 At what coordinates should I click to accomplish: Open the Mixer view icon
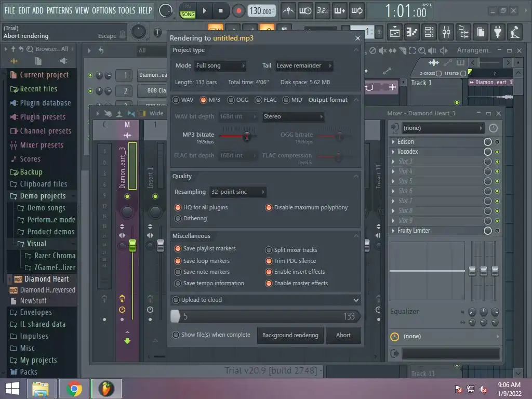446,32
